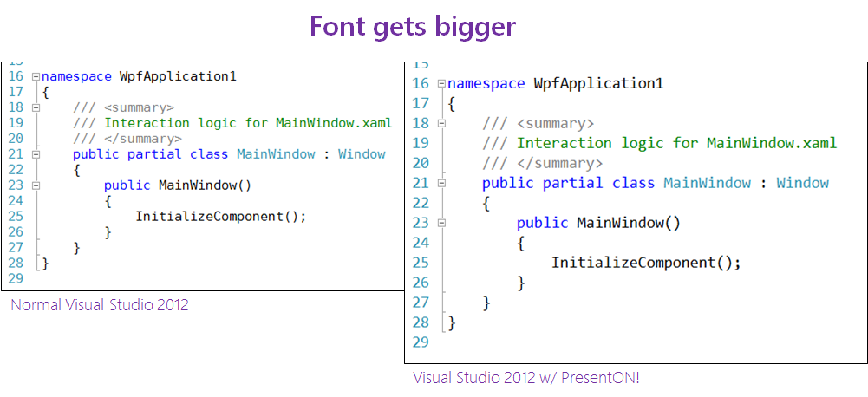Image resolution: width=868 pixels, height=397 pixels.
Task: Click closing brace on line 28 in PresentON panel
Action: (452, 322)
